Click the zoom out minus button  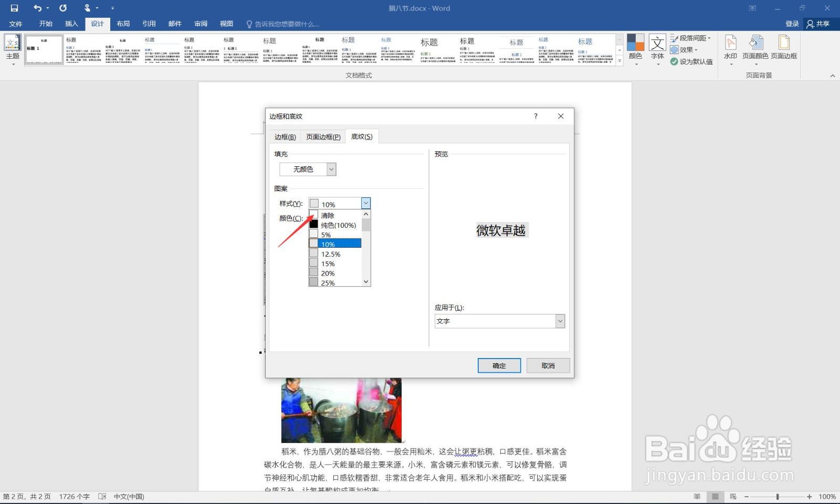tap(746, 496)
